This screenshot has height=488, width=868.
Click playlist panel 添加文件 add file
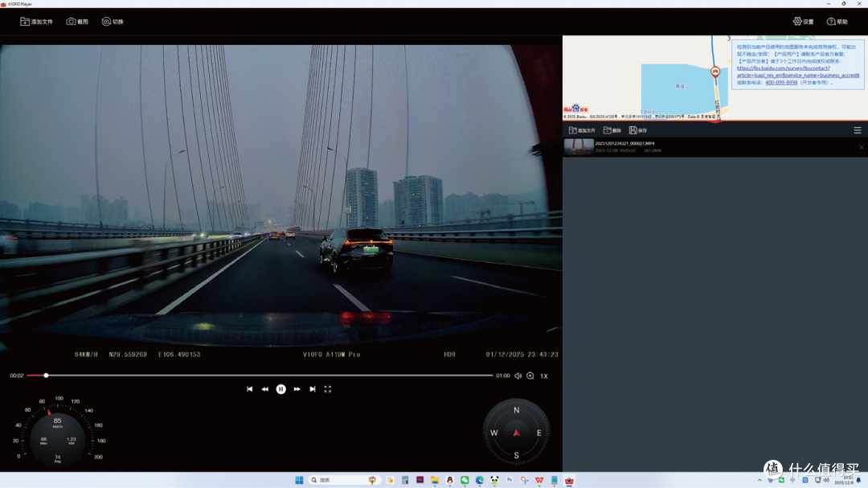[x=582, y=130]
